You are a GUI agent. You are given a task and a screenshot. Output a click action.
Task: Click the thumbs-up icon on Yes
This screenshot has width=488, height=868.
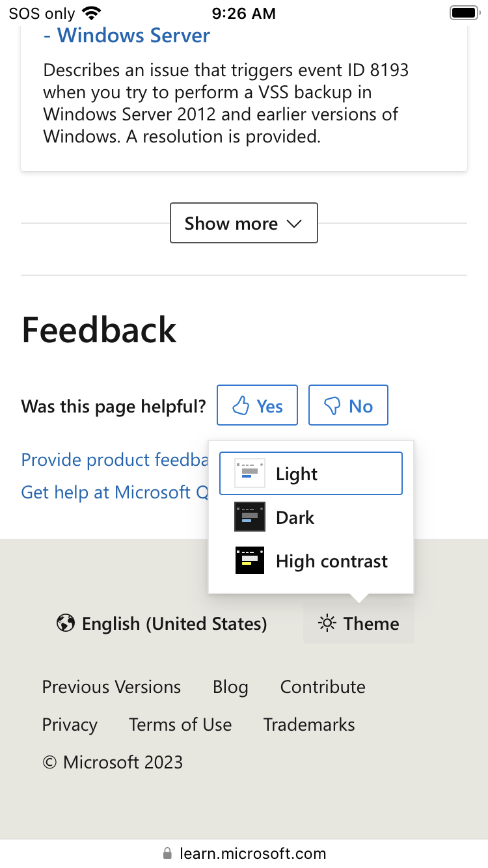[241, 406]
